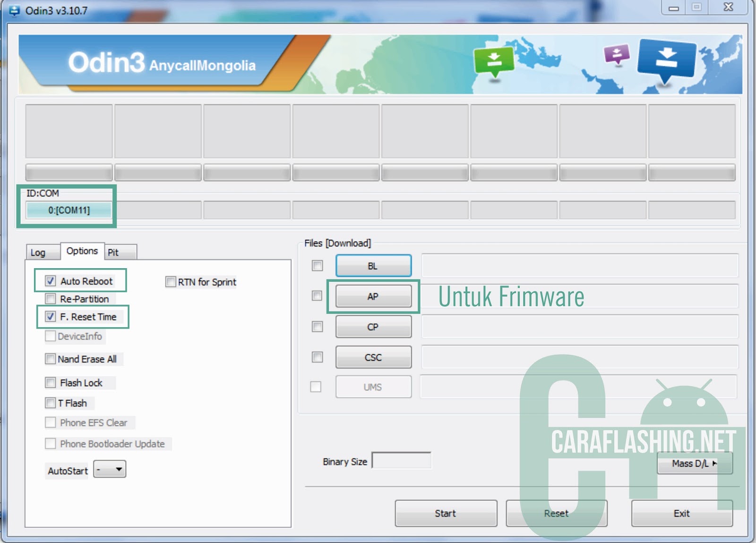Enable the T Flash checkbox
The width and height of the screenshot is (756, 543).
[50, 403]
